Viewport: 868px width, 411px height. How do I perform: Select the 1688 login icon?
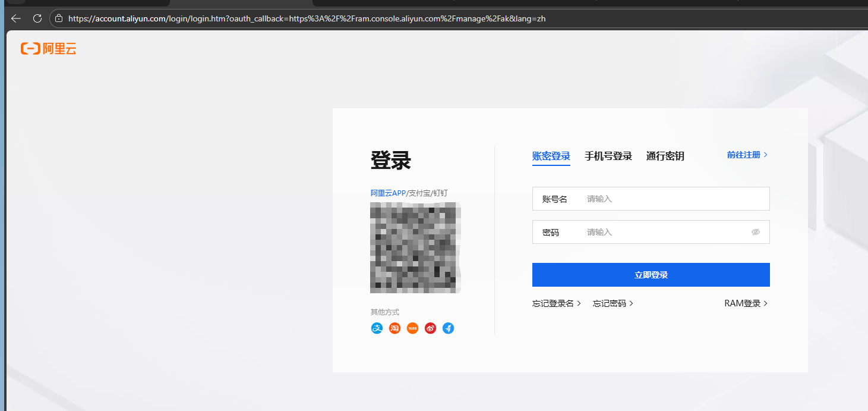click(x=412, y=328)
